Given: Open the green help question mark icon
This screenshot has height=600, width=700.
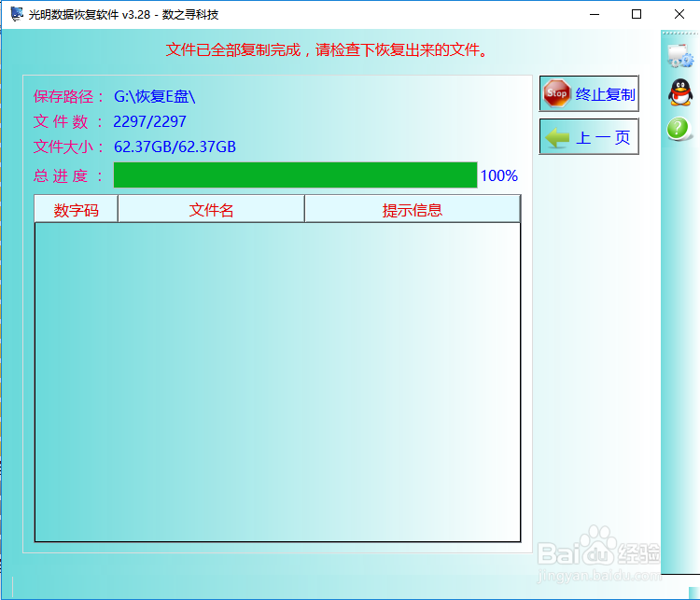Looking at the screenshot, I should click(x=679, y=129).
